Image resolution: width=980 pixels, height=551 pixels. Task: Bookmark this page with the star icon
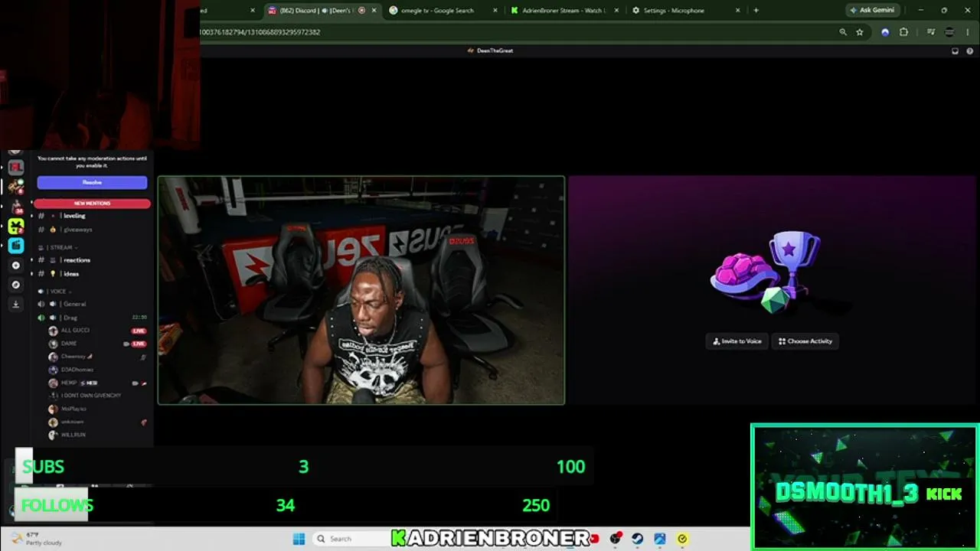coord(860,32)
